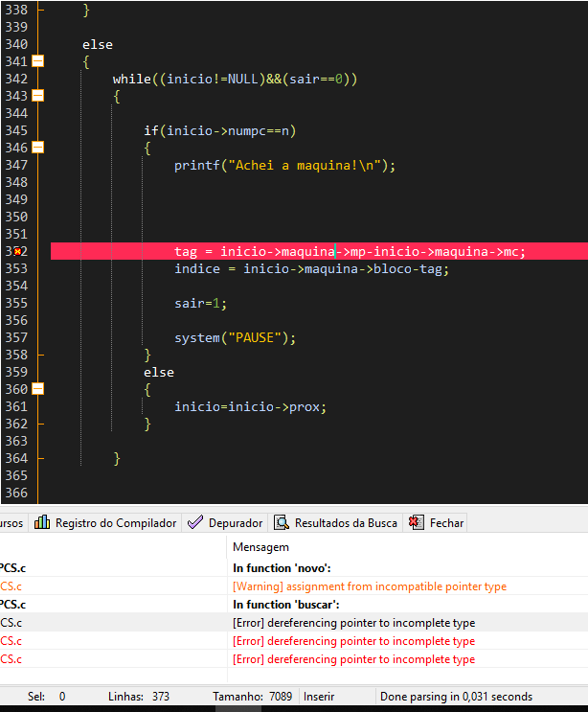
Task: Click the Depurador checkmark icon
Action: [195, 522]
